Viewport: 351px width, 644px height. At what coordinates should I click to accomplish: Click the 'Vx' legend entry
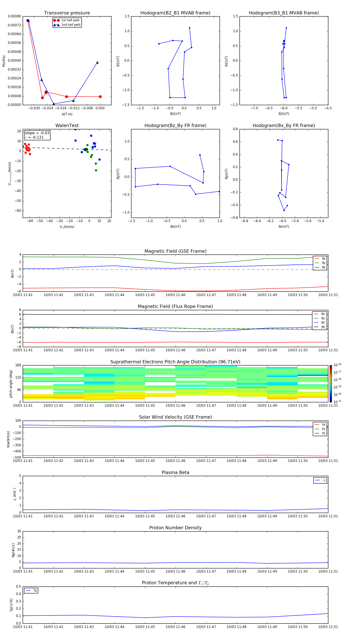tap(320, 424)
